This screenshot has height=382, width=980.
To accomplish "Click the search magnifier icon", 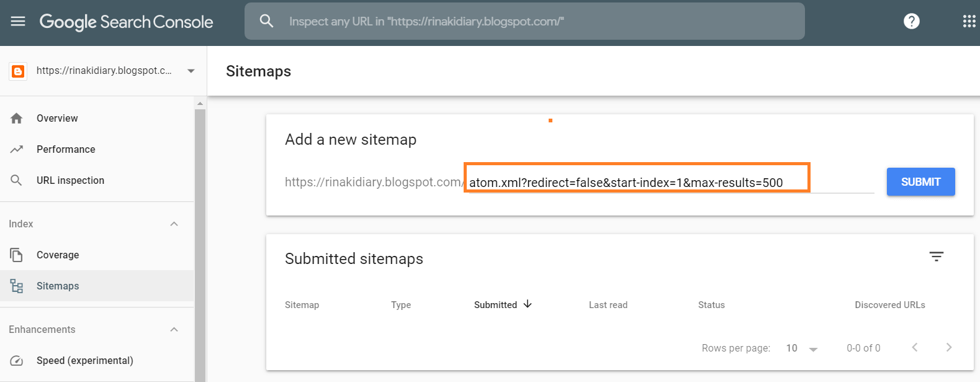I will [x=266, y=21].
